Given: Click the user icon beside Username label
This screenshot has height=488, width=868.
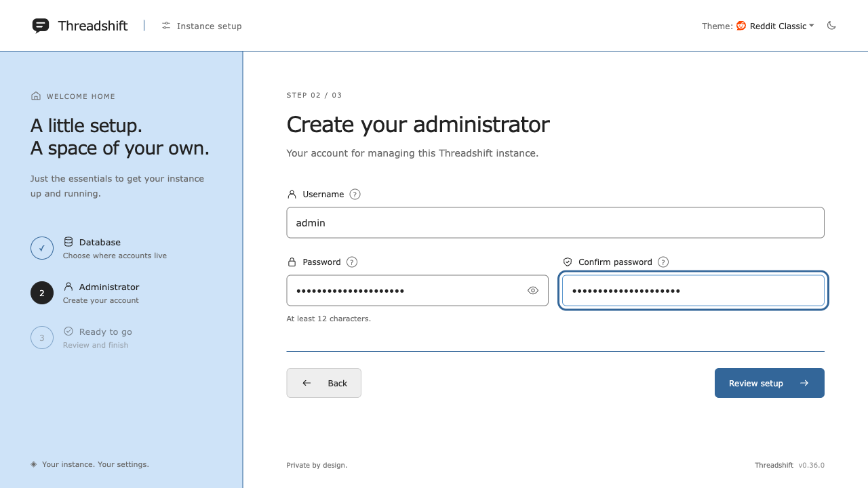Looking at the screenshot, I should (x=292, y=194).
